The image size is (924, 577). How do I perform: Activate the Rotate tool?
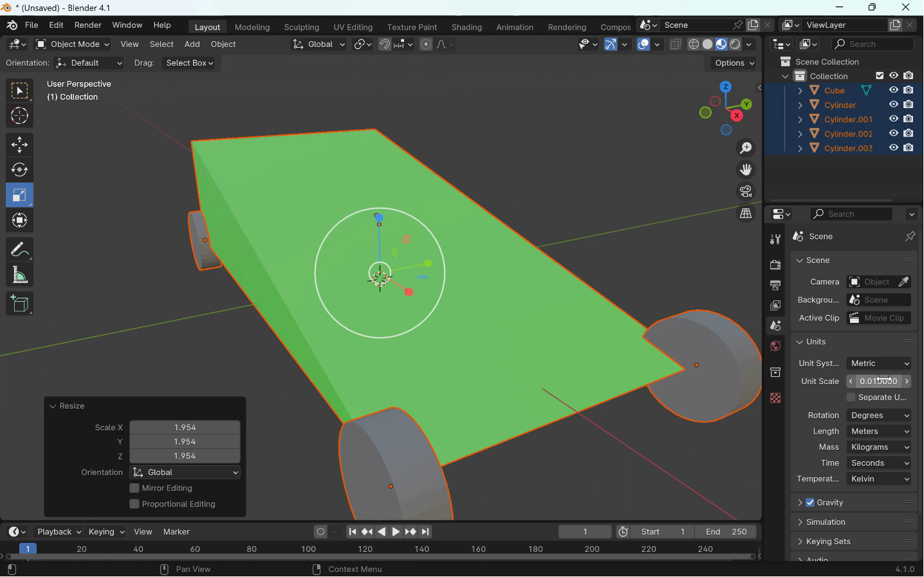[x=19, y=170]
